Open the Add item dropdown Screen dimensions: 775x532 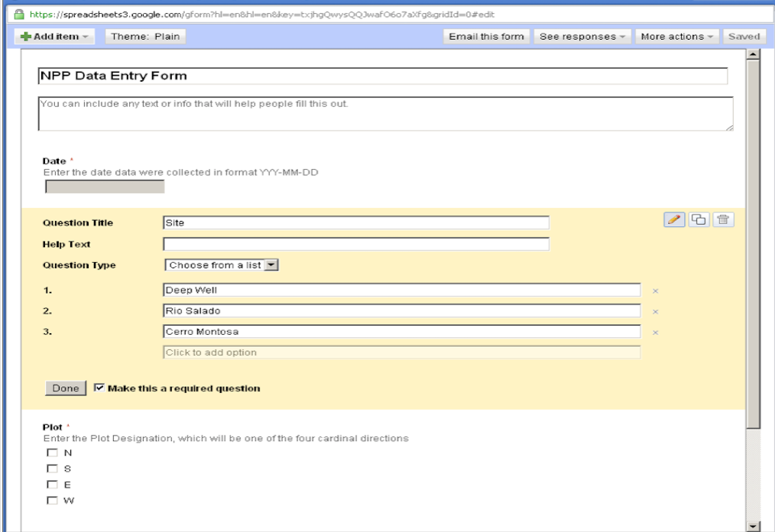click(53, 37)
